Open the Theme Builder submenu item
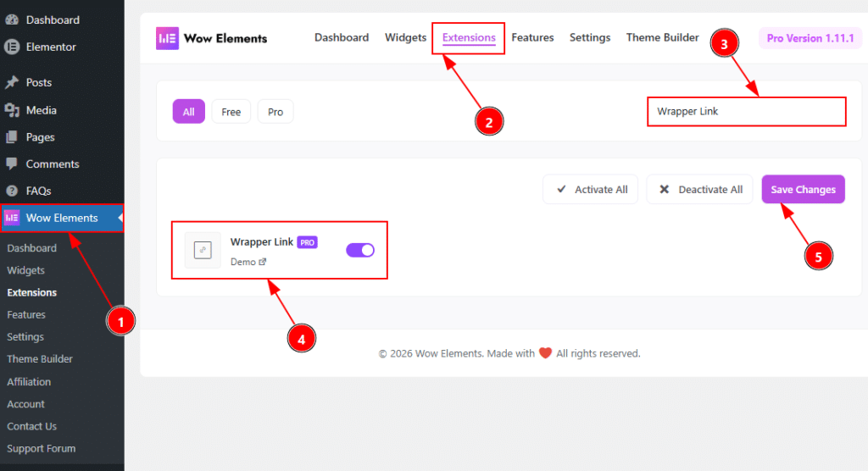The height and width of the screenshot is (471, 868). tap(39, 358)
